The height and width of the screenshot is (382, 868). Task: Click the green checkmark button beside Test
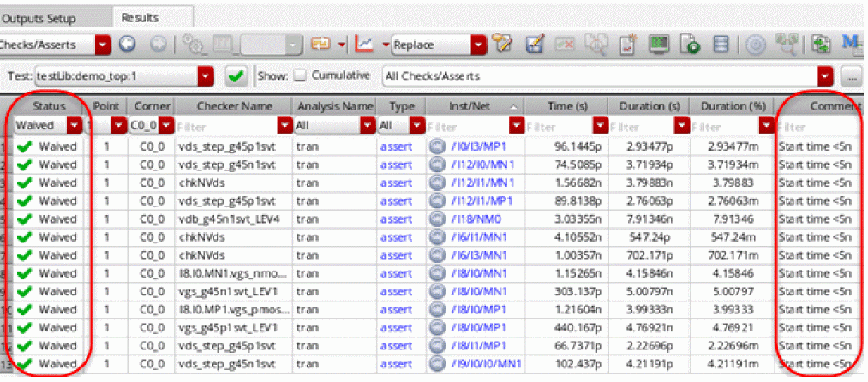(x=236, y=76)
